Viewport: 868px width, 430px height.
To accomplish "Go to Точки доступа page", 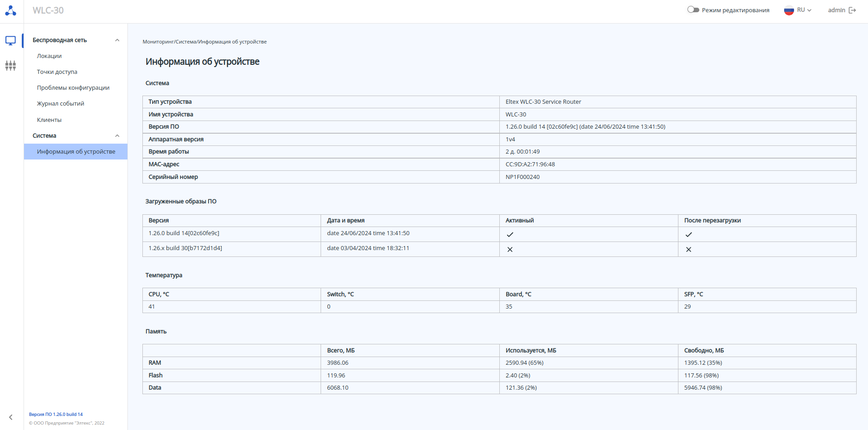I will (x=57, y=72).
